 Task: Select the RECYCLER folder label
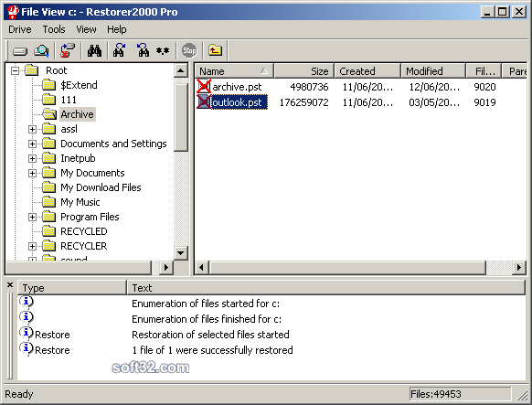(84, 246)
